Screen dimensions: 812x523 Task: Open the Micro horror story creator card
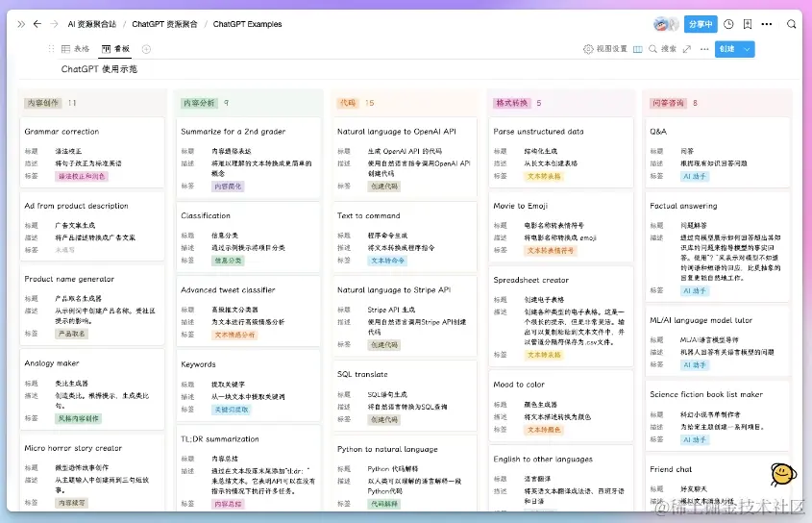coord(92,473)
